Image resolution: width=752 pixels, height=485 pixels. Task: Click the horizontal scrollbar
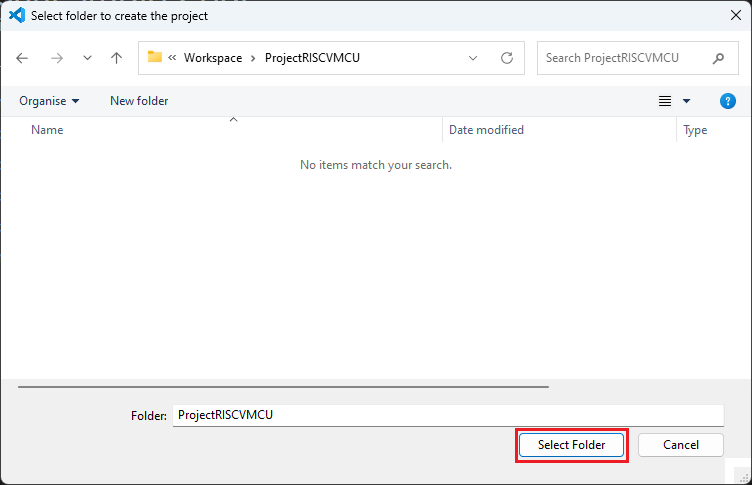(x=283, y=386)
